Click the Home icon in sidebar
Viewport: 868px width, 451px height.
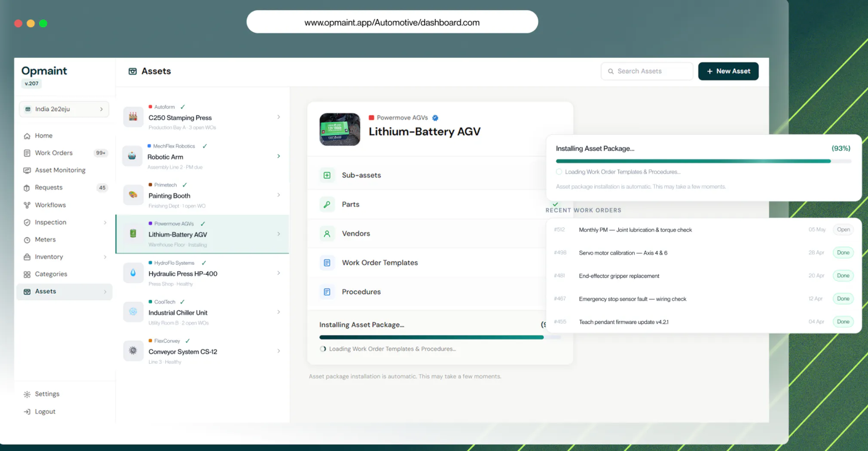coord(27,136)
